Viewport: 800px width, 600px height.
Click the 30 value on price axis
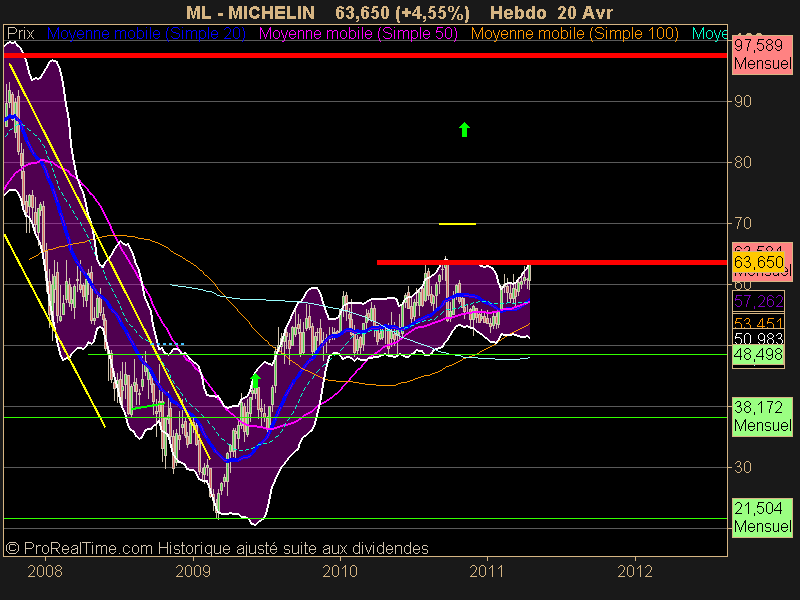click(743, 467)
